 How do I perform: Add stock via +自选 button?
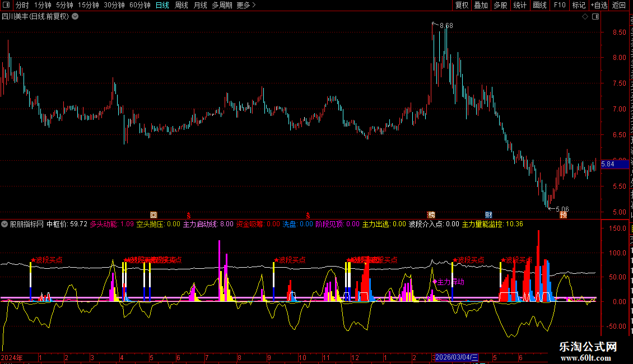coord(599,5)
